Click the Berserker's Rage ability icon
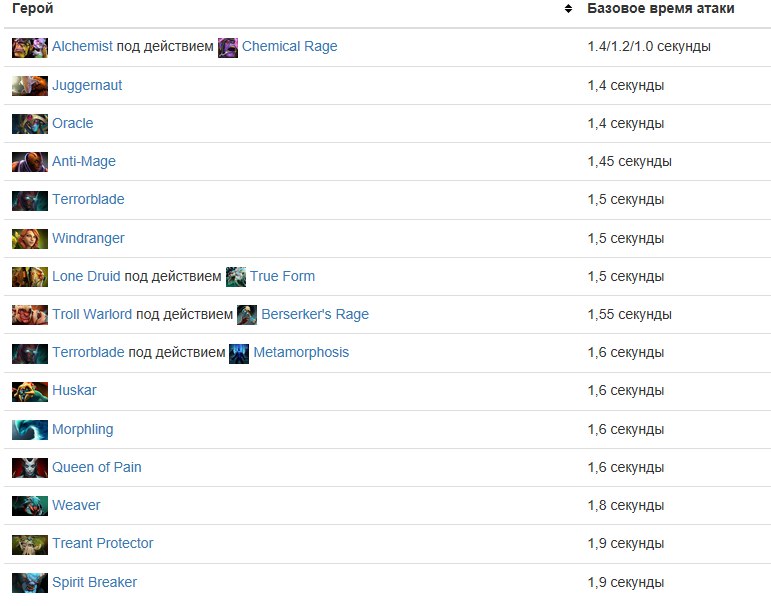 pyautogui.click(x=247, y=315)
